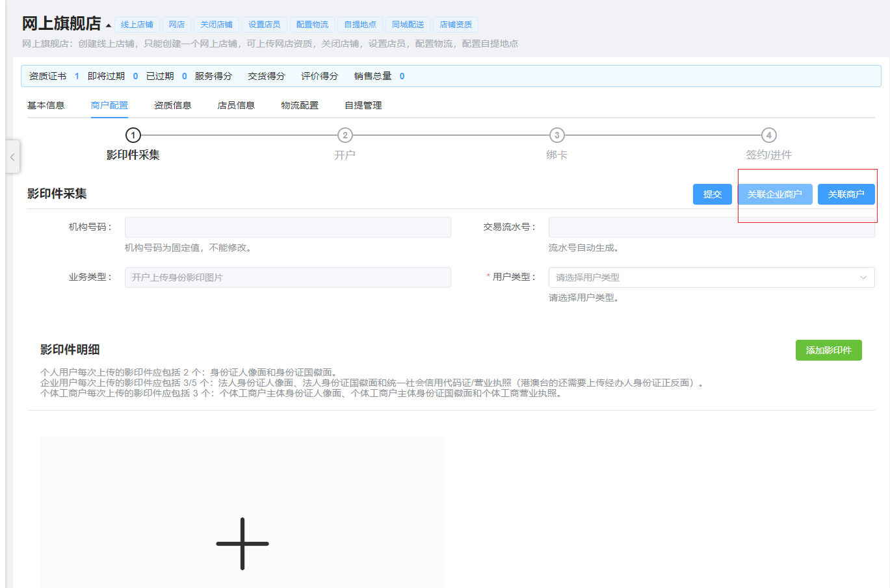Switch to the 物流配置 tab

pyautogui.click(x=300, y=105)
